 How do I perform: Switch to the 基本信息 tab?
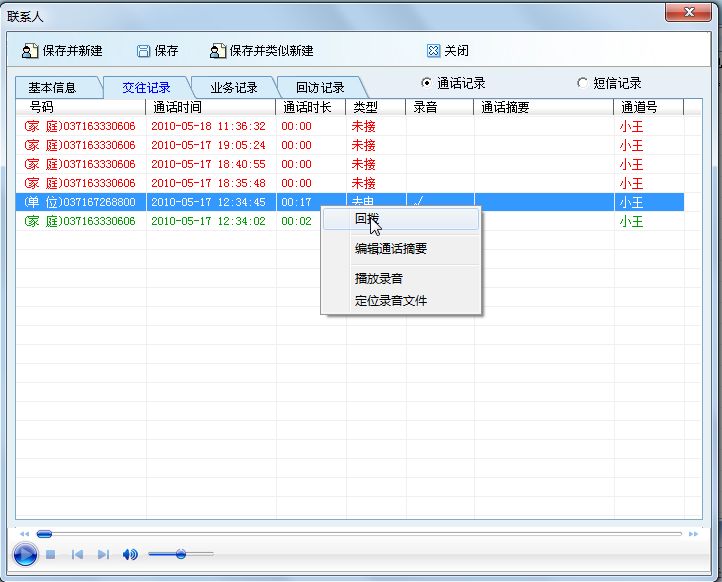pos(59,88)
